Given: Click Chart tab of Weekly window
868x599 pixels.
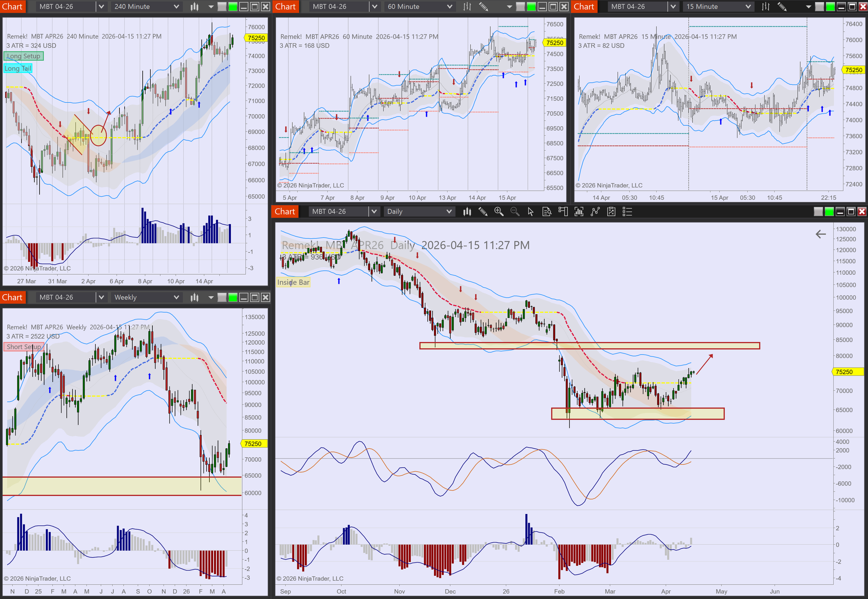Looking at the screenshot, I should click(12, 297).
